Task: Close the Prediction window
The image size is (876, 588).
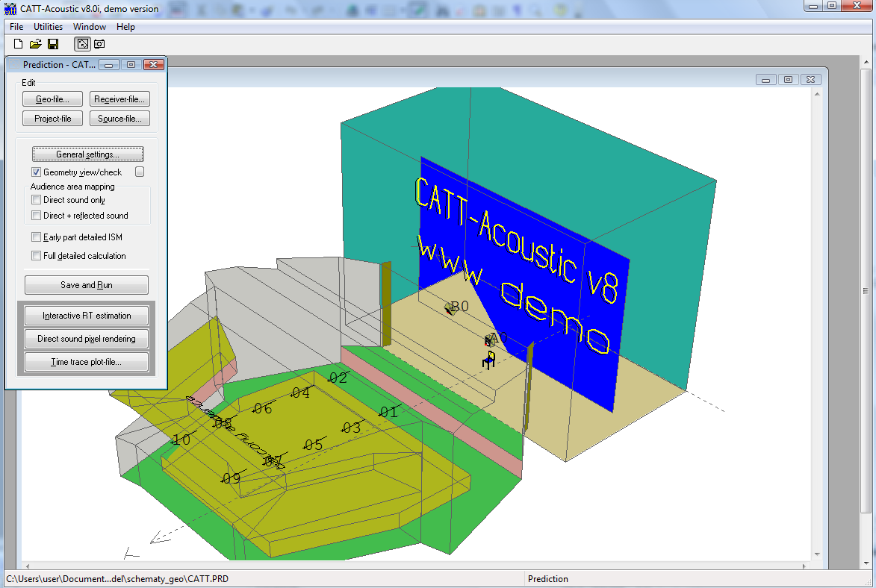Action: point(154,65)
